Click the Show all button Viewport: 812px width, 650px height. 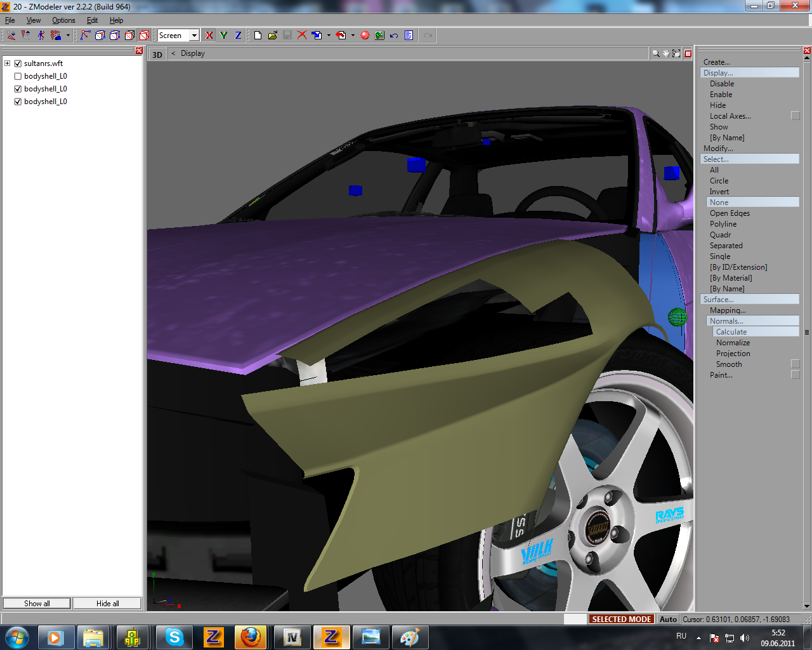pos(37,604)
